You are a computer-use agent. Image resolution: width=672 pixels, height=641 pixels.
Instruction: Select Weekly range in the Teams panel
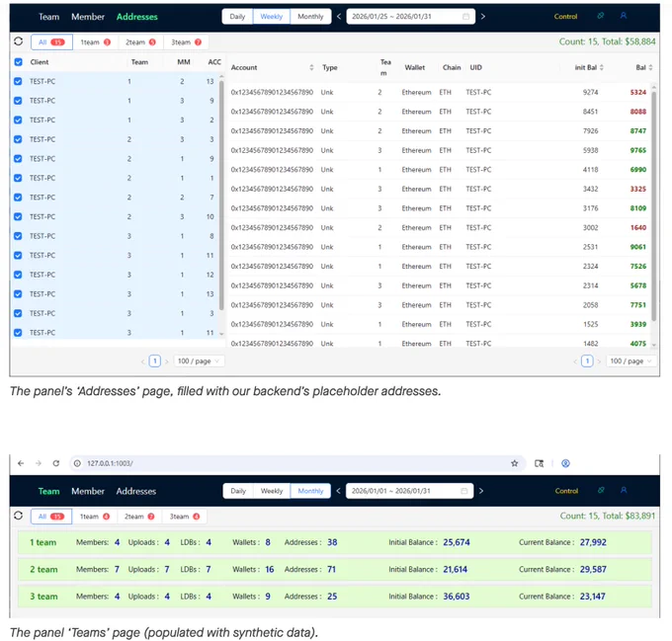pos(272,491)
